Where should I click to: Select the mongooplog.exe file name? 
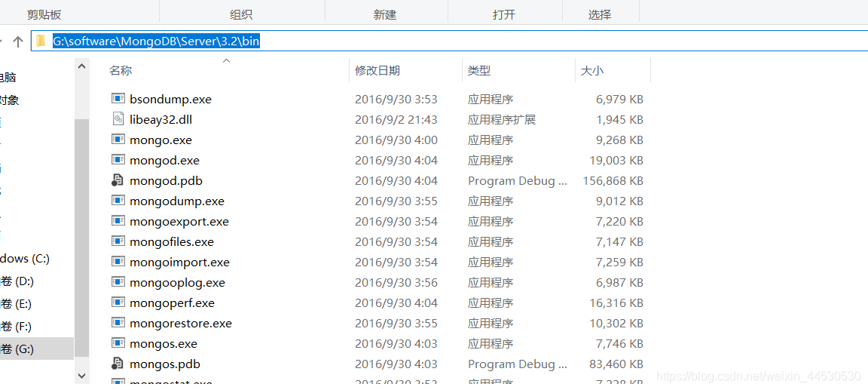tap(177, 283)
